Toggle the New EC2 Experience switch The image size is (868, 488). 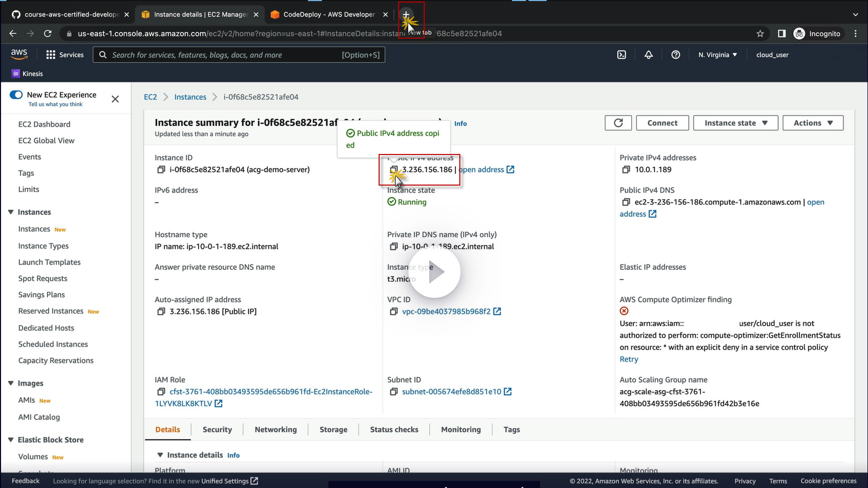(x=16, y=95)
